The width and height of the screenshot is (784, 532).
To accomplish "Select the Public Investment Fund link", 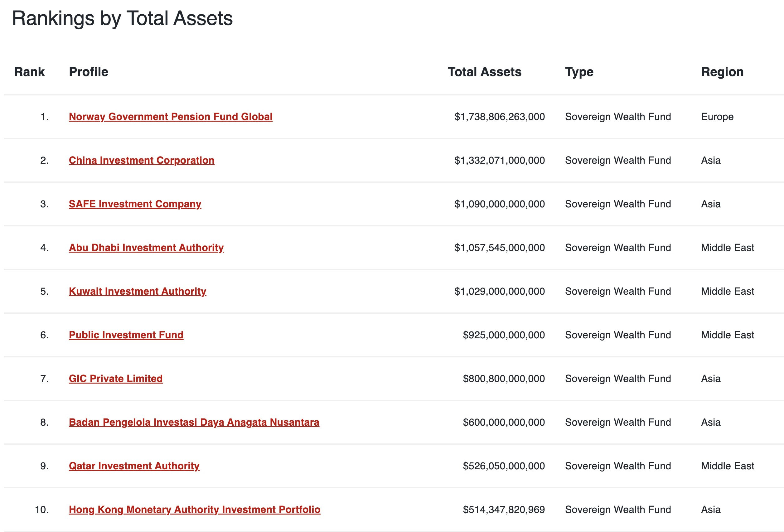I will coord(126,335).
